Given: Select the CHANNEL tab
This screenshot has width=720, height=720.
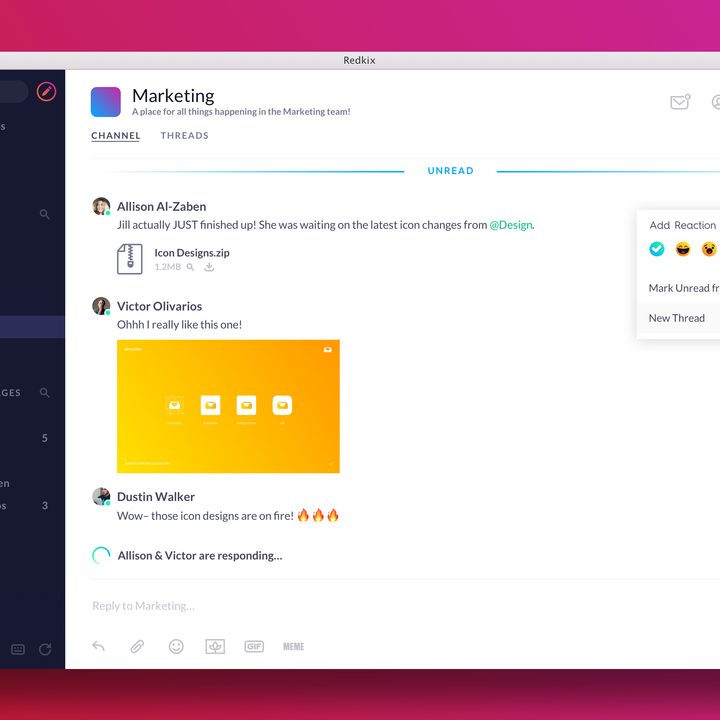Looking at the screenshot, I should tap(116, 136).
